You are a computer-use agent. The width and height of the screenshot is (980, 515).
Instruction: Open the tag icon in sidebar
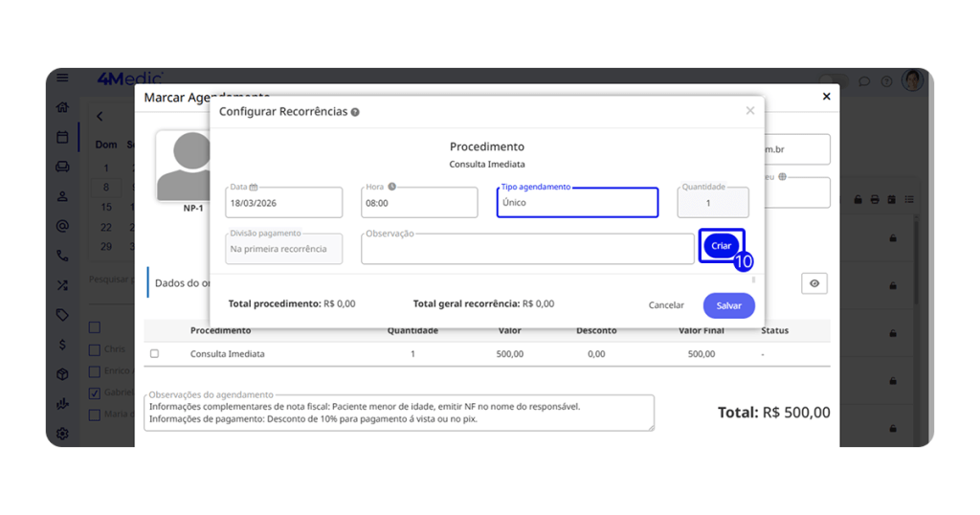click(62, 315)
